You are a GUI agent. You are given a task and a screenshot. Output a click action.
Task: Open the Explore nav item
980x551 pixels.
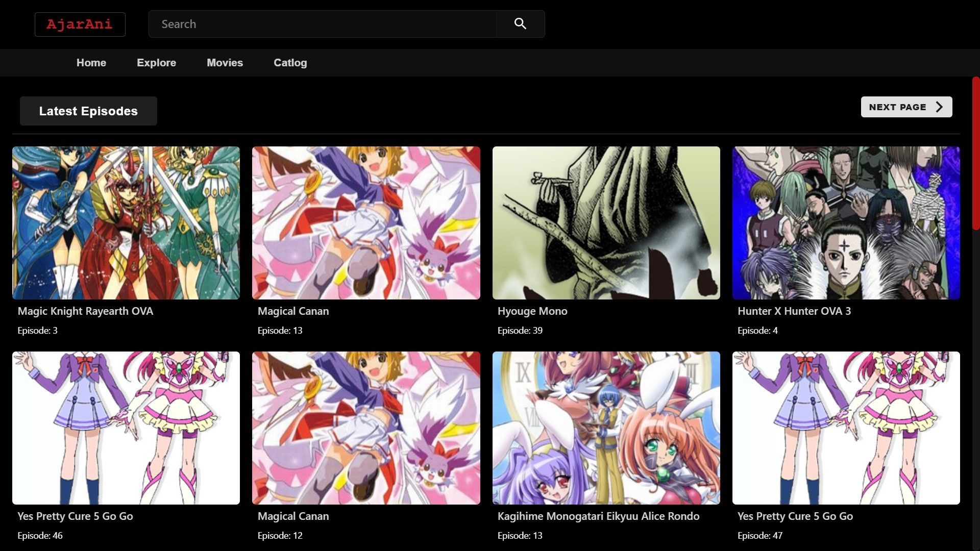156,63
